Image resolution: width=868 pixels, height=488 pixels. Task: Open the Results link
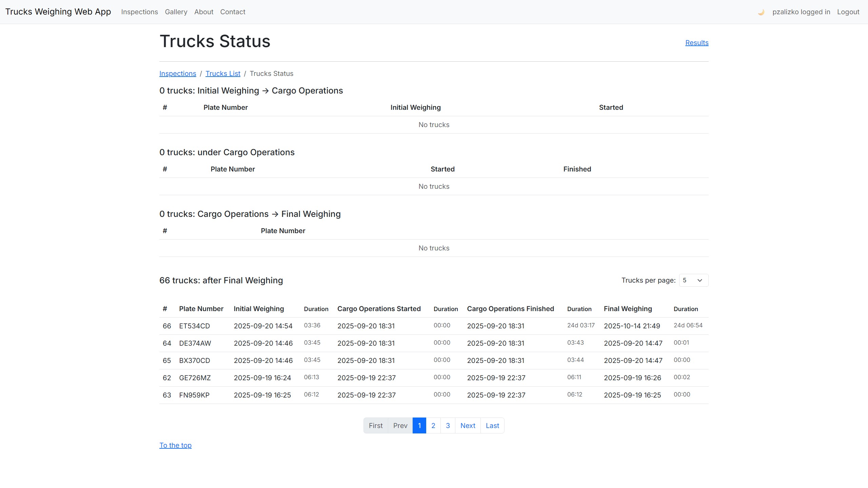tap(697, 43)
